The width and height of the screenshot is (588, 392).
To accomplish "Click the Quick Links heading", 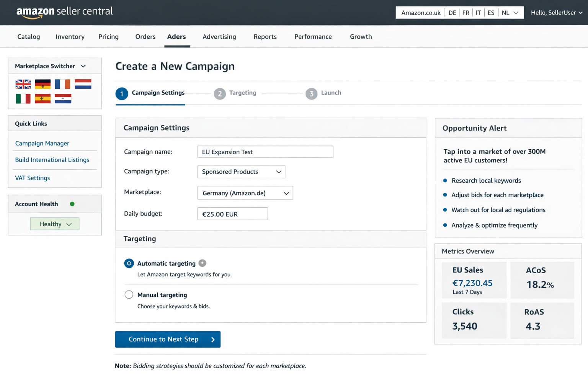I will click(31, 124).
